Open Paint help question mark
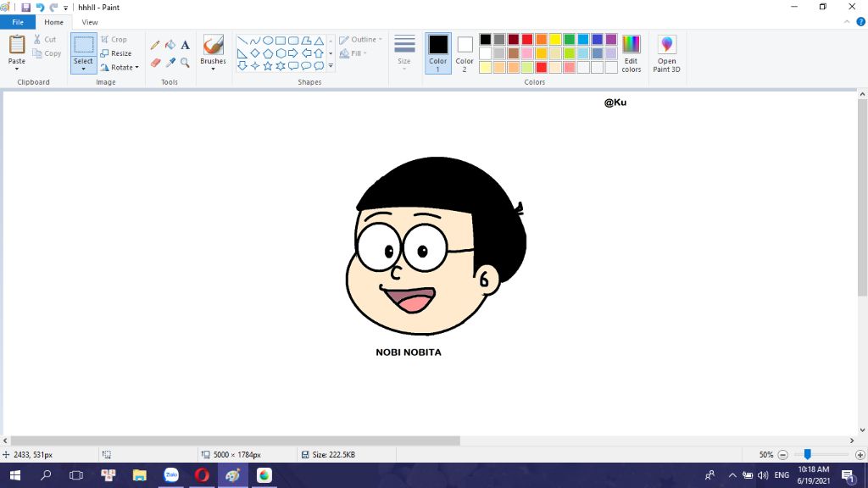868x488 pixels. [861, 22]
